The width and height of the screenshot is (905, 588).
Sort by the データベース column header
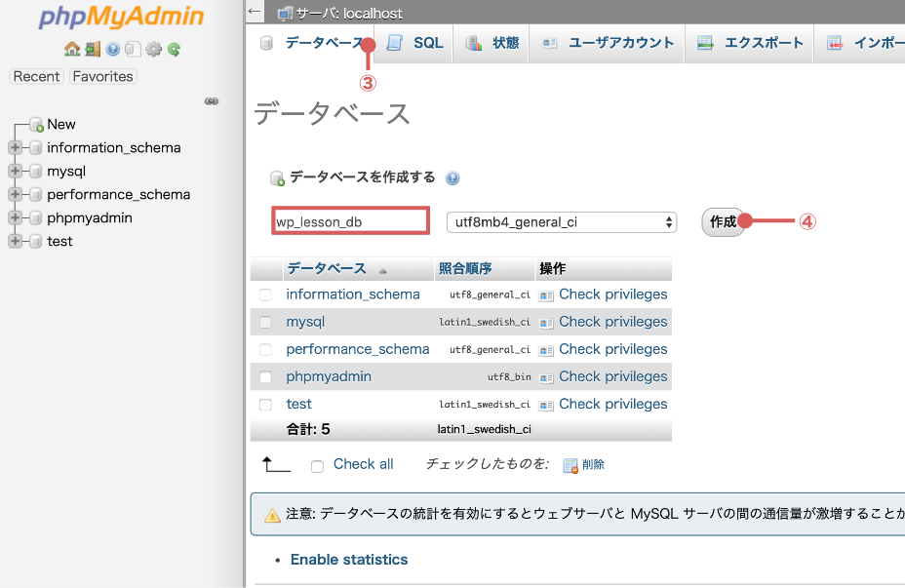[327, 269]
